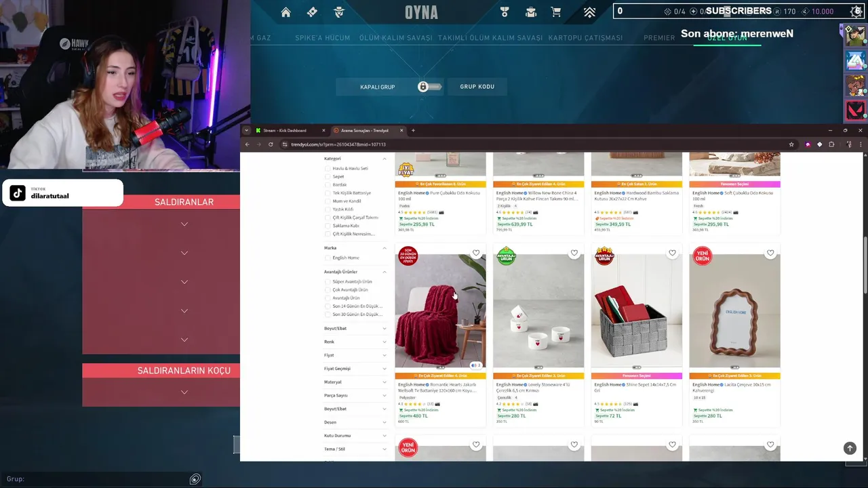Switch to Kartopu Çatışması mode
This screenshot has width=868, height=488.
click(x=585, y=38)
